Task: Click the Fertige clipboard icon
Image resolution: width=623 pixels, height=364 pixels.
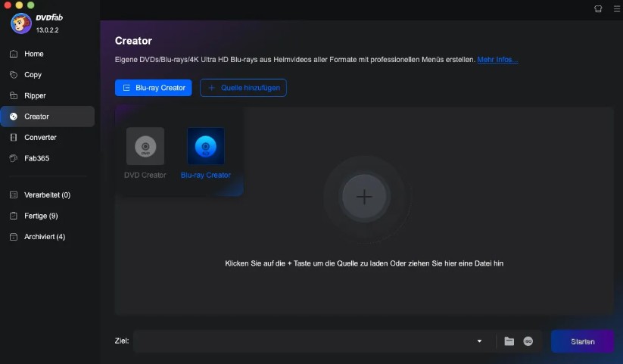Action: pos(14,216)
